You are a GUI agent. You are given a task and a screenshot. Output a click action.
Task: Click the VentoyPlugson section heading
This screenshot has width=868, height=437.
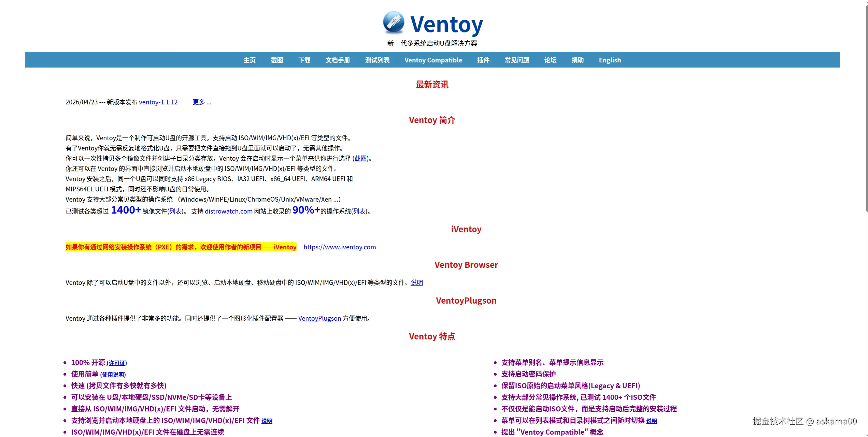pos(466,301)
